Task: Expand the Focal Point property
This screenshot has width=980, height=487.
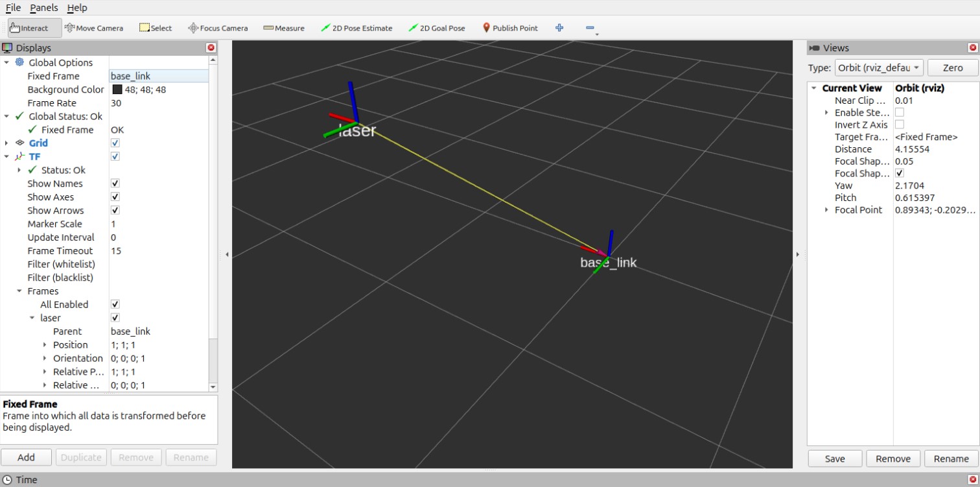Action: tap(826, 210)
